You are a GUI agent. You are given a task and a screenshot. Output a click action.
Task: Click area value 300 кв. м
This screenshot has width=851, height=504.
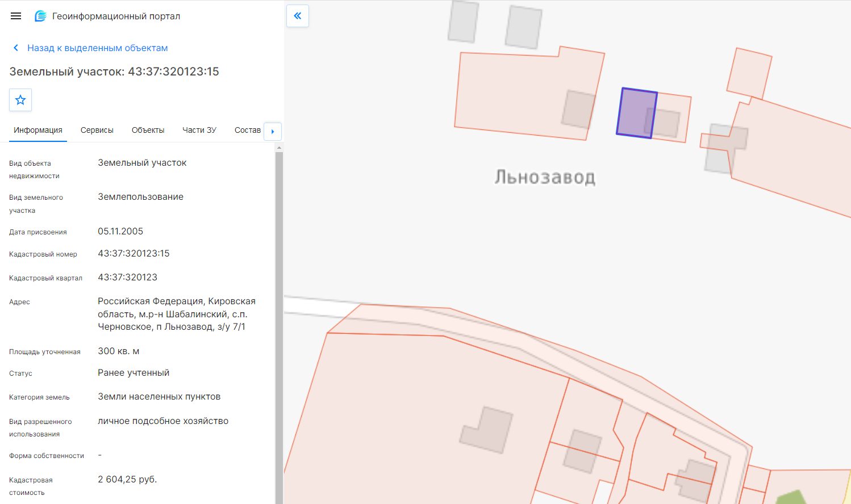(x=119, y=351)
